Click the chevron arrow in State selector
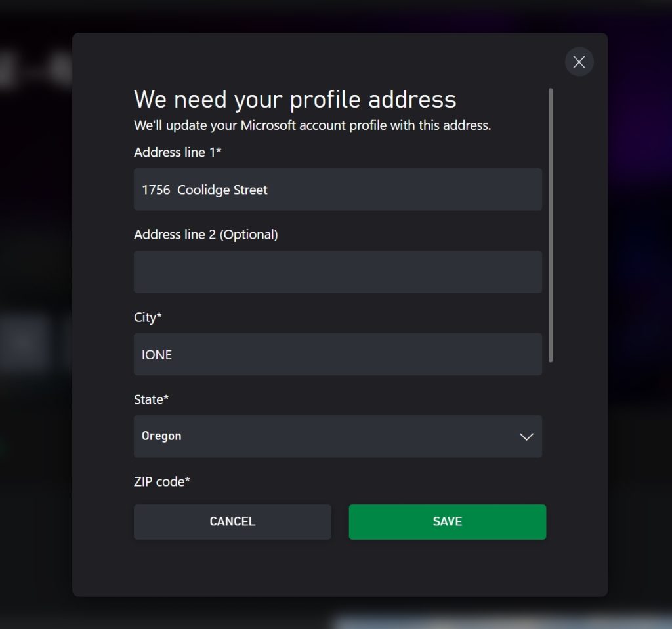Image resolution: width=672 pixels, height=629 pixels. pos(526,437)
